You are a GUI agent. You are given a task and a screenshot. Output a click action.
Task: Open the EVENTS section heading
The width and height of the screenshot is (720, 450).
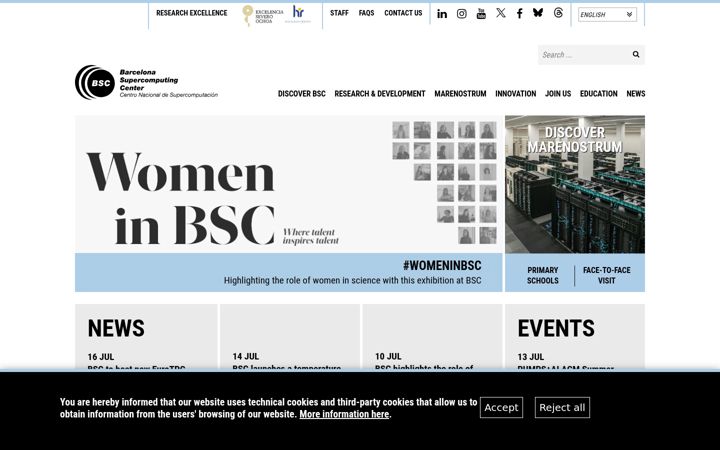click(556, 329)
